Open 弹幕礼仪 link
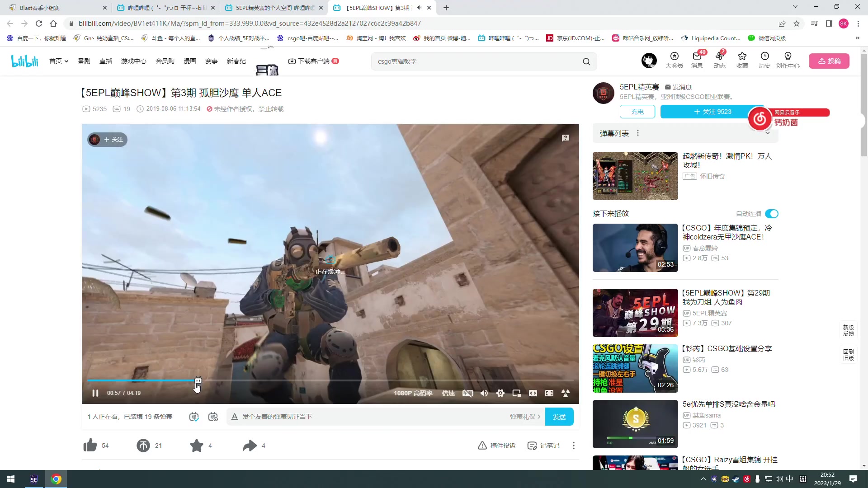868x488 pixels. pyautogui.click(x=525, y=417)
